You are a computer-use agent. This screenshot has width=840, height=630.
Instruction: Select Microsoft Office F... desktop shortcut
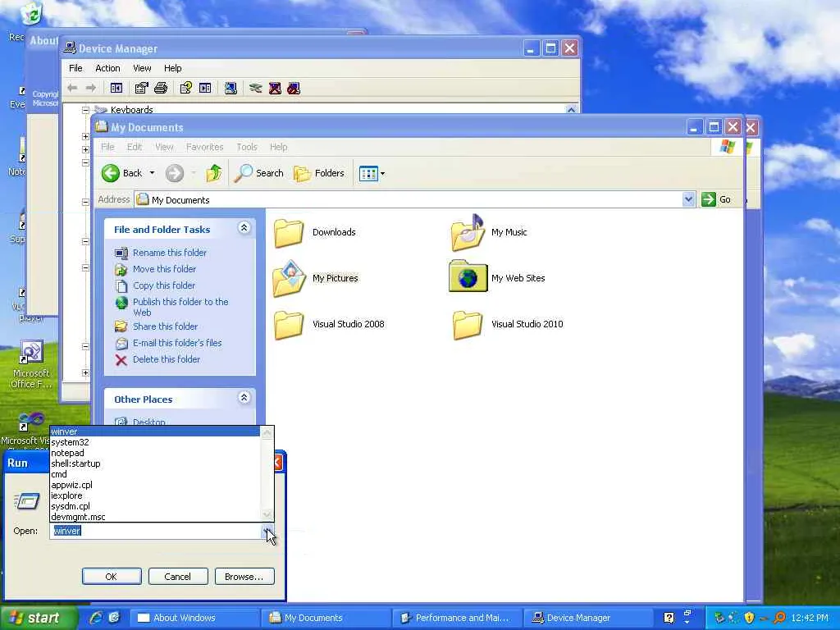click(x=31, y=365)
